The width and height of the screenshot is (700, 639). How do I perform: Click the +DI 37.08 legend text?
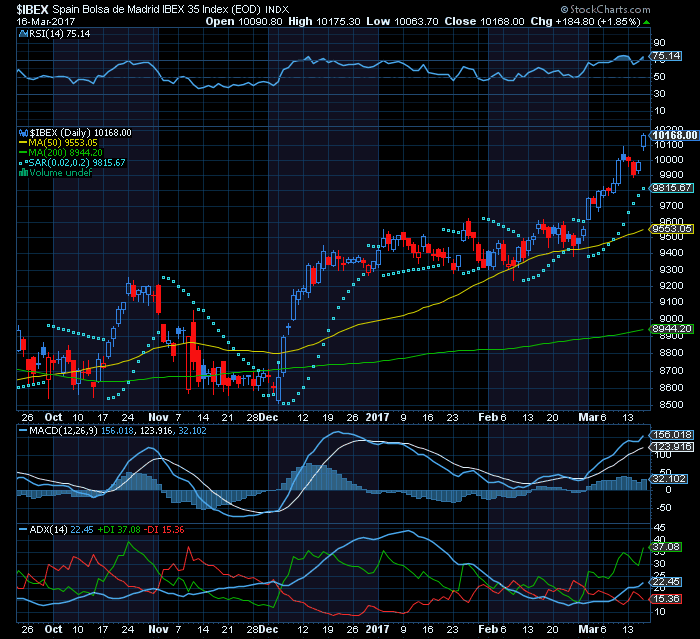click(x=119, y=530)
